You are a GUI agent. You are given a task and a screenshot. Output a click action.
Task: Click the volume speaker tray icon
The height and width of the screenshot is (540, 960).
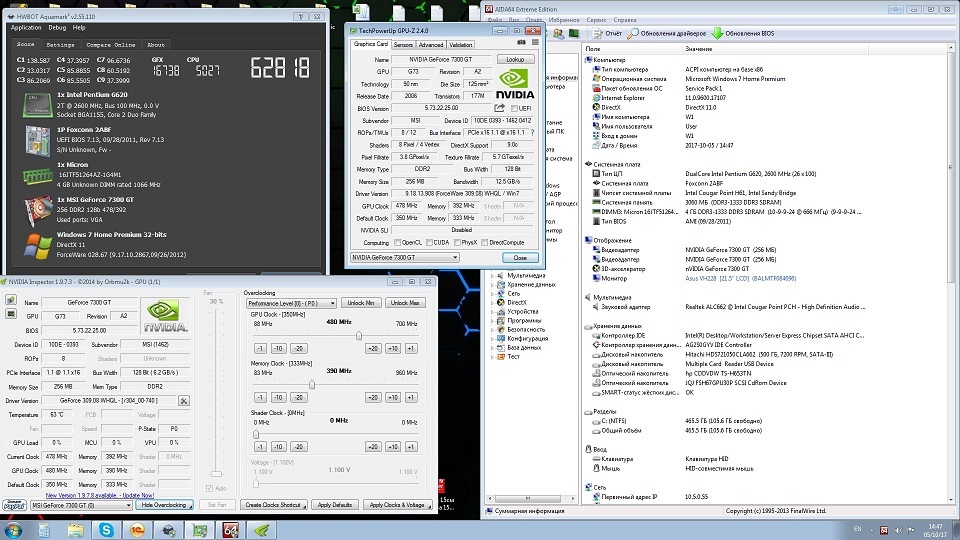pos(898,530)
